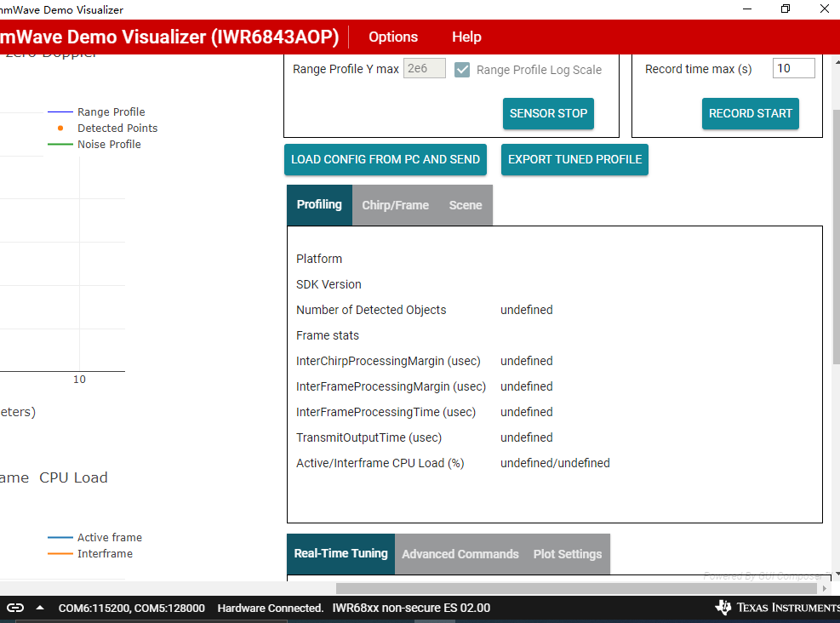Click the vertical scrollbar thumb
Screen dimensions: 840x623
pos(837,237)
